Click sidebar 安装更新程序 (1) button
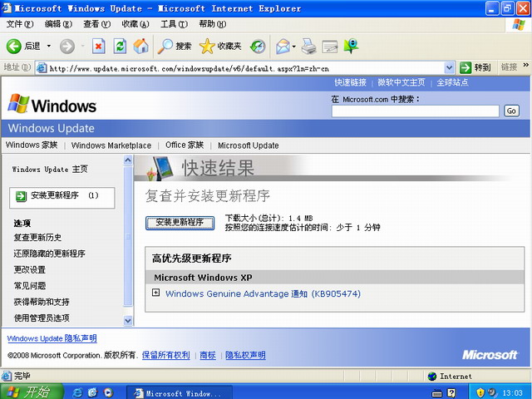Viewport: 532px width, 399px height. click(62, 198)
